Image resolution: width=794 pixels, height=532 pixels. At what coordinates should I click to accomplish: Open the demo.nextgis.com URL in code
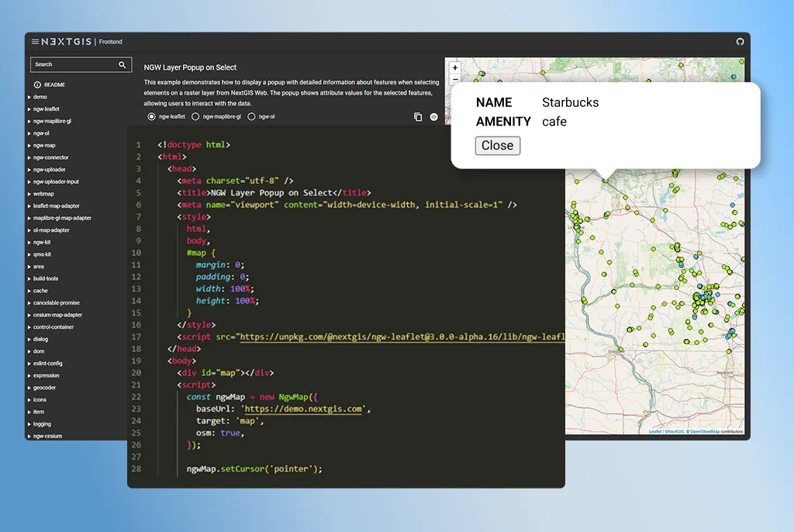pos(303,409)
